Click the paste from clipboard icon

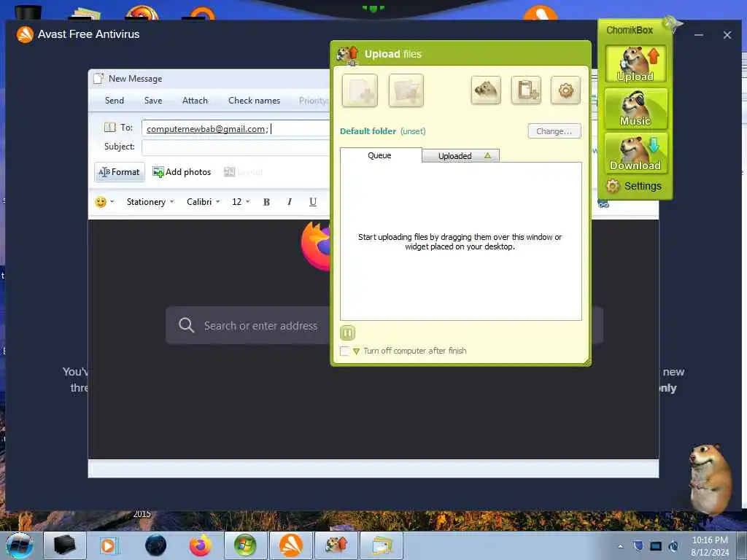(527, 90)
